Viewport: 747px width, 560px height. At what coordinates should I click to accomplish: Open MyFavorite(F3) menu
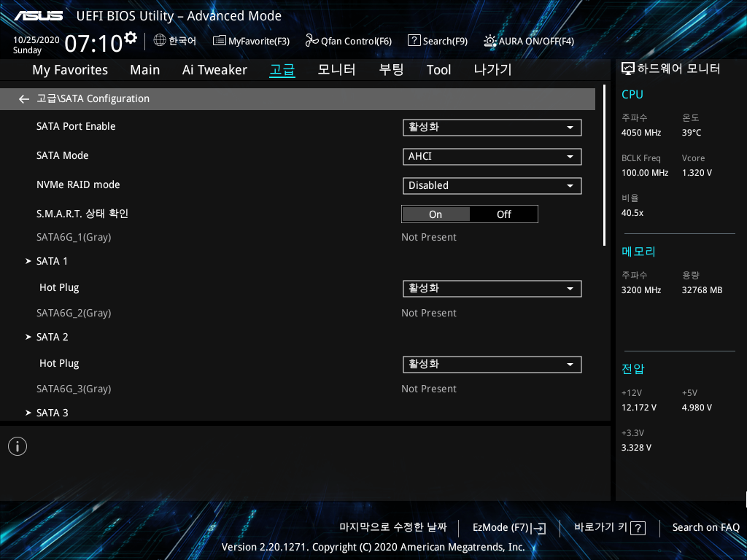(x=251, y=41)
